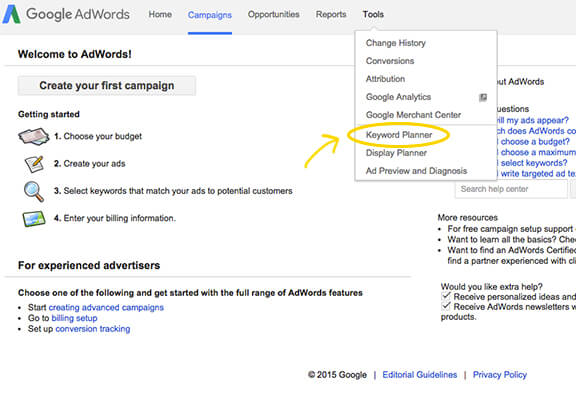The height and width of the screenshot is (397, 576).
Task: Click the budget money icon
Action: pyautogui.click(x=33, y=136)
